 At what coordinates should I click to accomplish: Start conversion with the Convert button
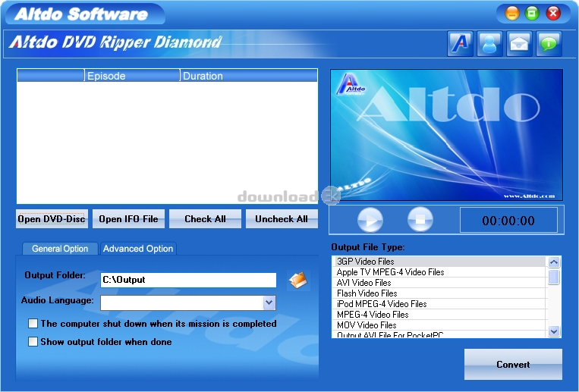point(513,364)
